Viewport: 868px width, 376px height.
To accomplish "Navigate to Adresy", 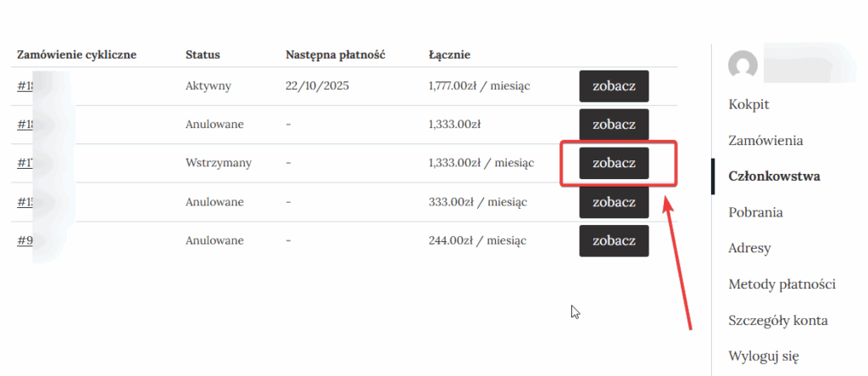I will point(749,249).
